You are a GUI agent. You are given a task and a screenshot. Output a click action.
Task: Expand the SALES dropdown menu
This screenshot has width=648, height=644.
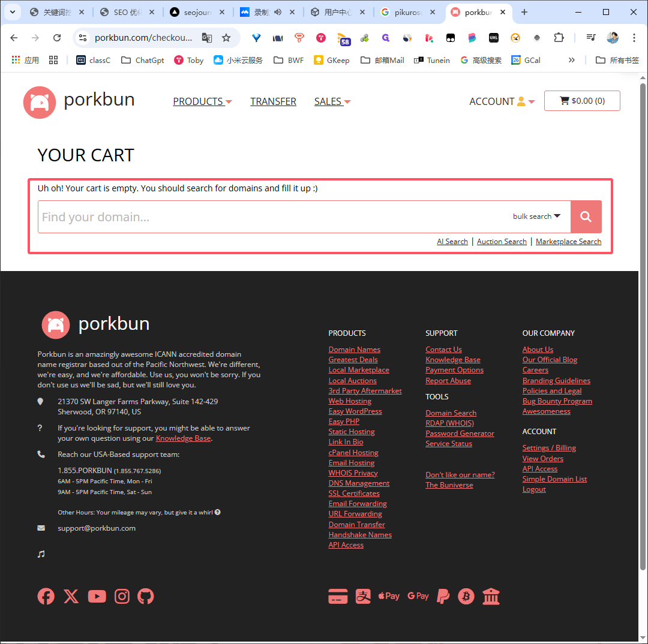point(332,101)
